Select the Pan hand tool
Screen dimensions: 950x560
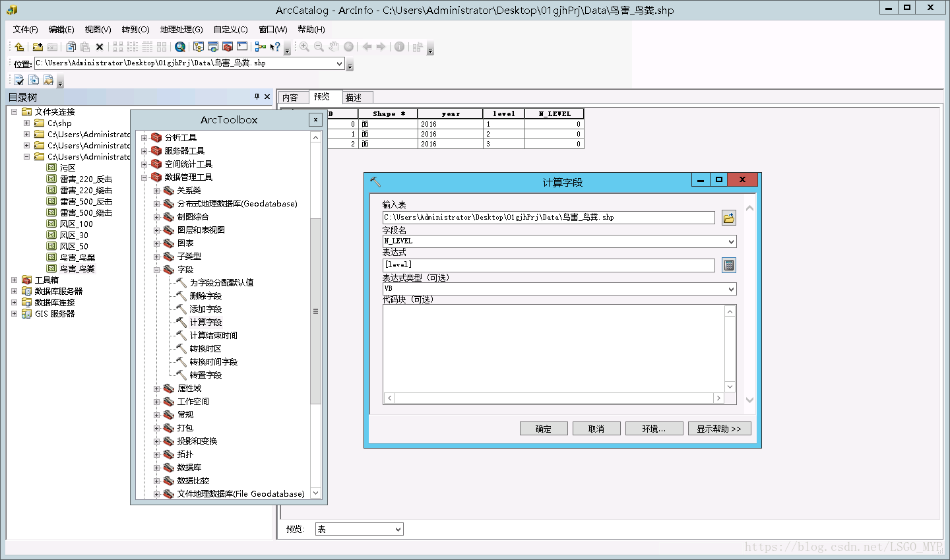[x=334, y=47]
